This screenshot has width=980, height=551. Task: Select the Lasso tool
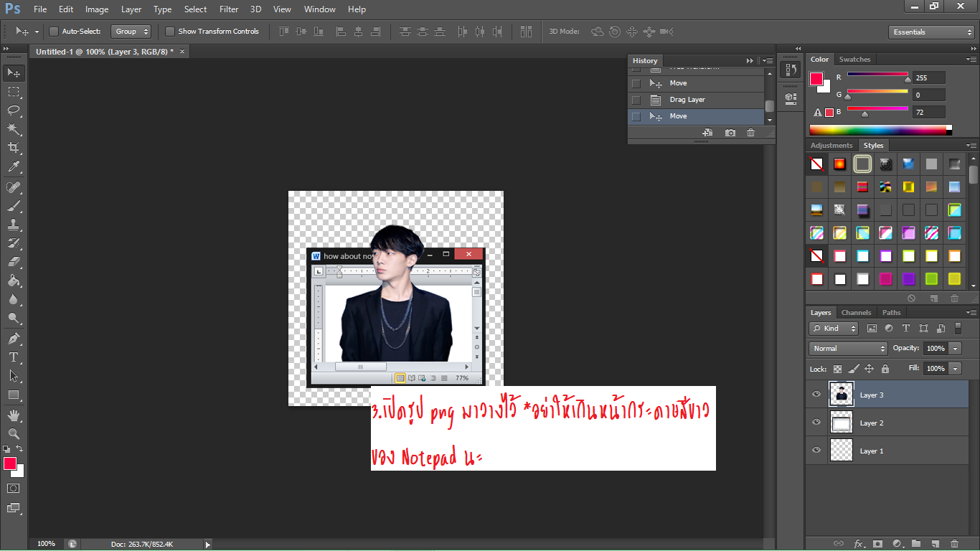tap(14, 110)
